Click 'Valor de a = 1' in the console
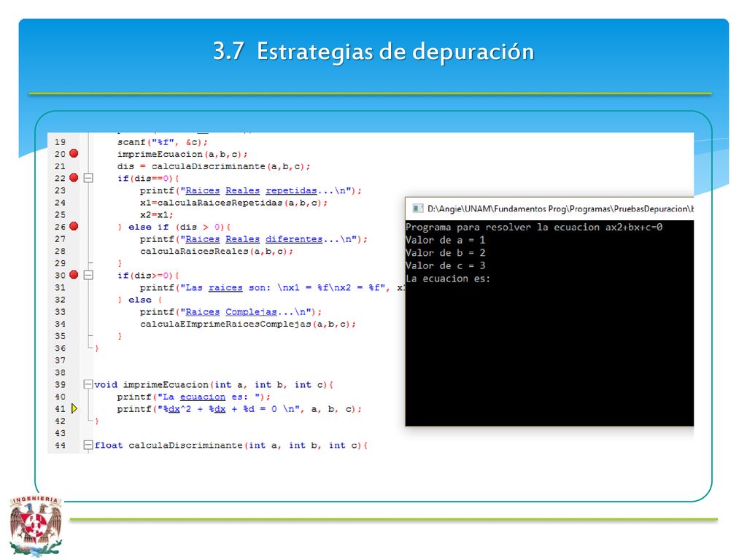 (x=446, y=240)
